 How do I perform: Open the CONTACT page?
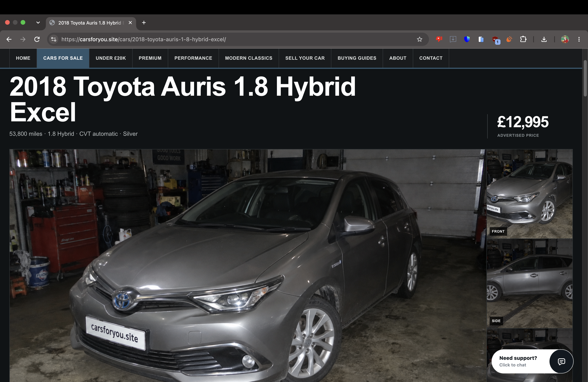tap(431, 58)
